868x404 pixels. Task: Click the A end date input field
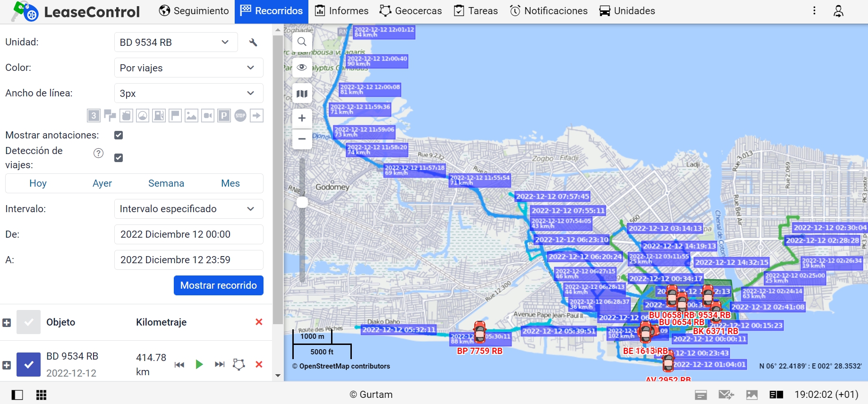(188, 260)
